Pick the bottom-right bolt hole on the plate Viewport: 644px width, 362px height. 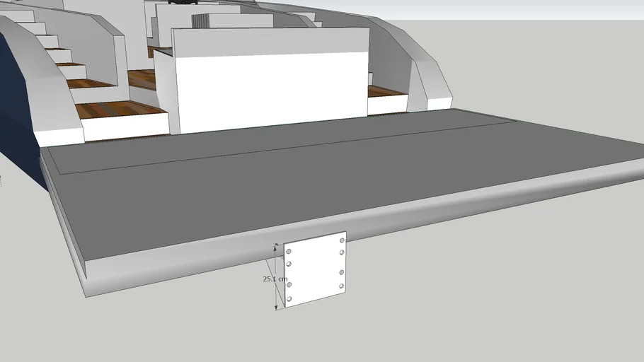[x=342, y=286]
